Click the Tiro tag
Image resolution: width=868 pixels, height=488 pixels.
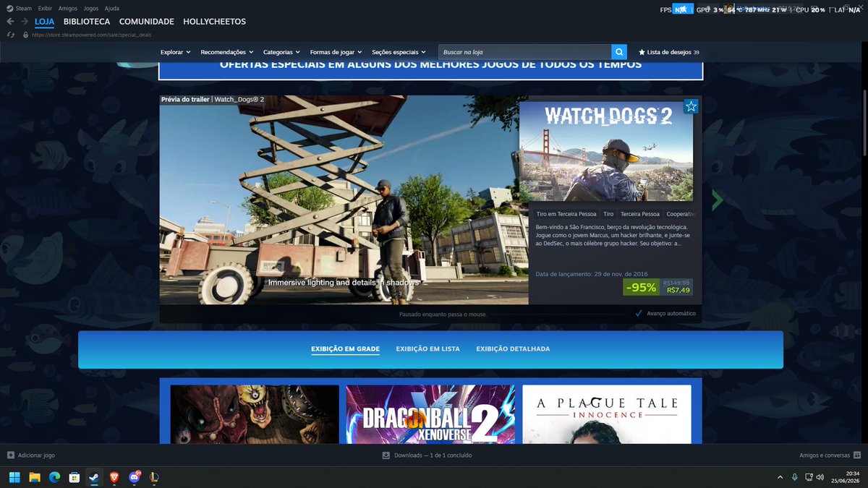[608, 214]
